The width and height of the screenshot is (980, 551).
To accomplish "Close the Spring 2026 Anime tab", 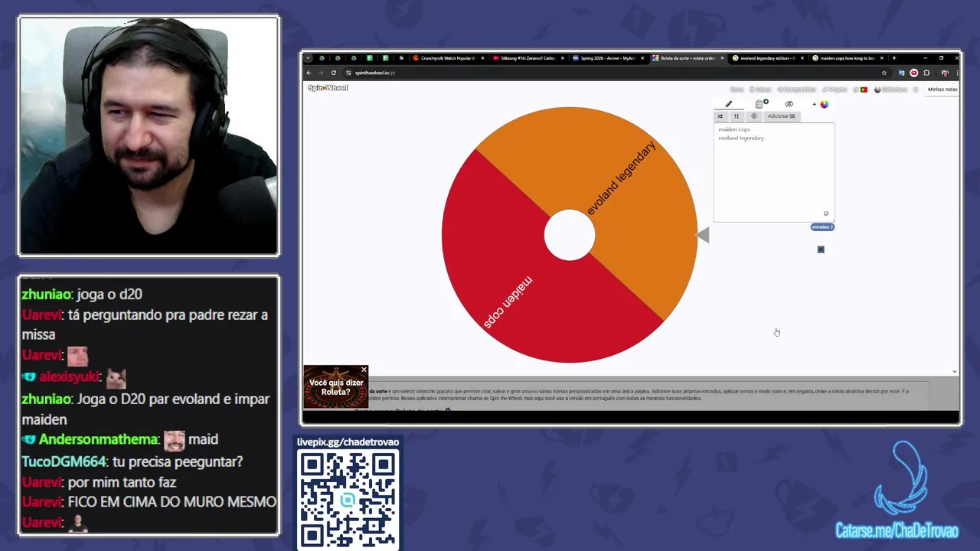I will point(643,58).
